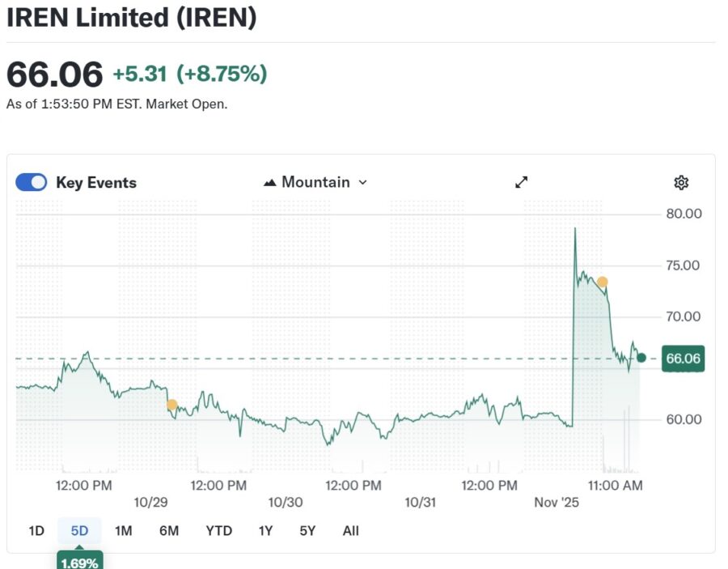Choose the YTD range
The image size is (728, 569).
tap(218, 531)
